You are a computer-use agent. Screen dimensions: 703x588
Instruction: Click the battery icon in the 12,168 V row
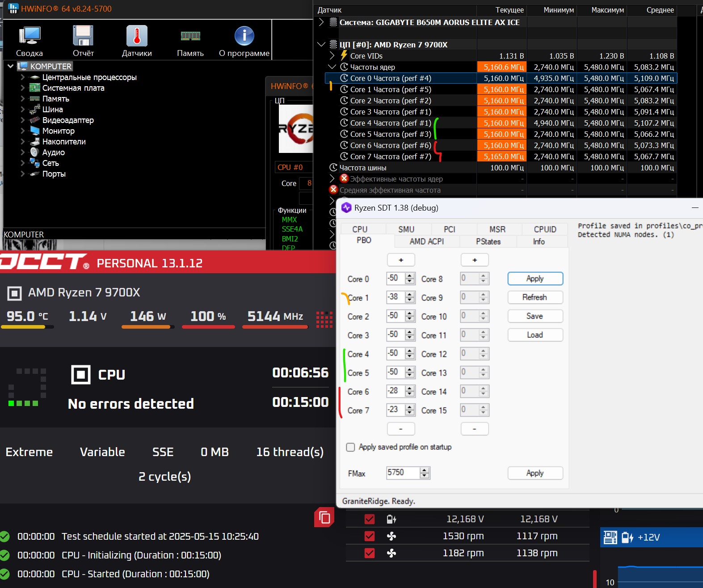[391, 519]
